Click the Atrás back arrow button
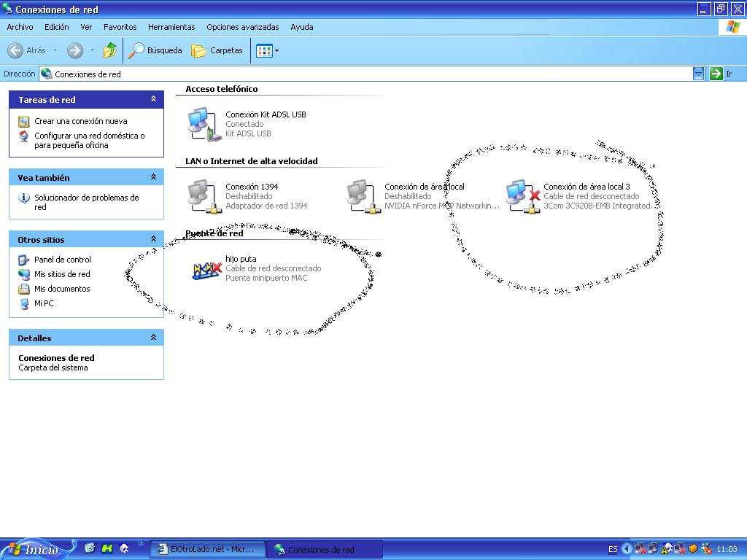747x560 pixels. point(26,50)
